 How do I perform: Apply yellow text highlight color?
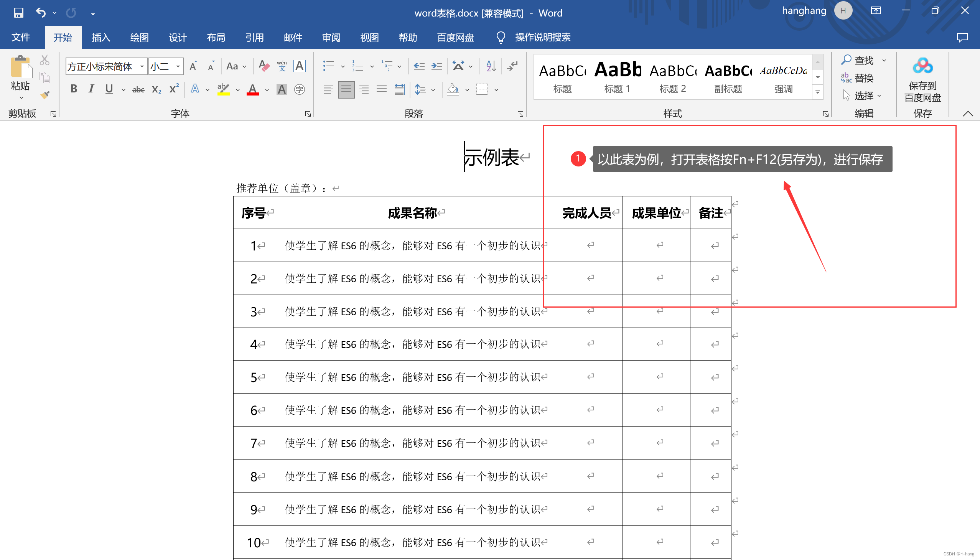(x=224, y=90)
